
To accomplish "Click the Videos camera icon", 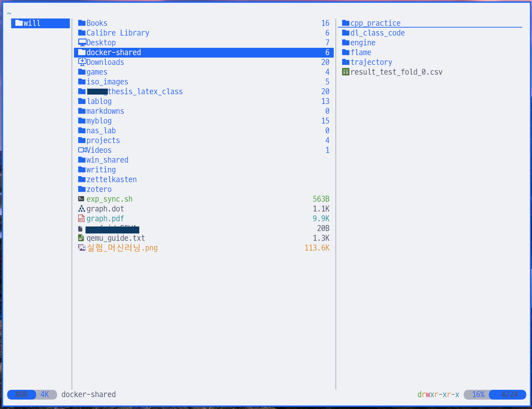I will tap(82, 150).
